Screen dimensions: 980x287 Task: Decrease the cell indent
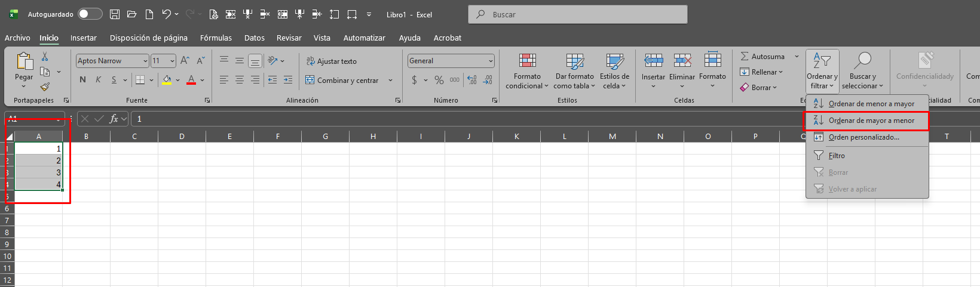[272, 80]
